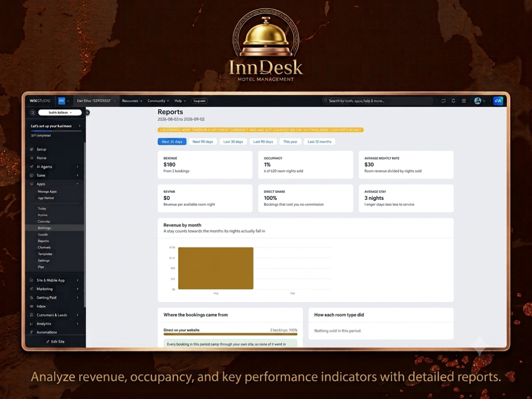Expand the AI Agents sidebar section
Image resolution: width=532 pixels, height=399 pixels.
pos(77,167)
